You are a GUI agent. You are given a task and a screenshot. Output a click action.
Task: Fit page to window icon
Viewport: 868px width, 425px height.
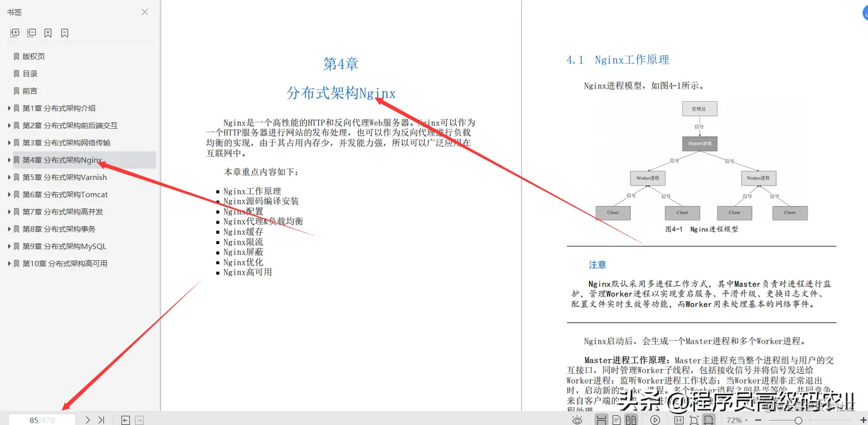click(694, 420)
